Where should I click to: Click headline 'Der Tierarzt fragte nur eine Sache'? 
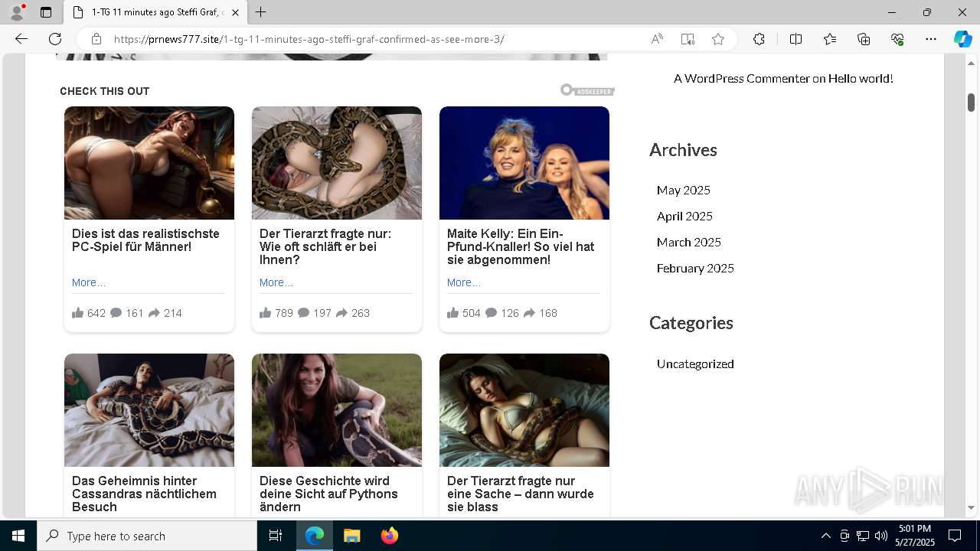[x=521, y=494]
